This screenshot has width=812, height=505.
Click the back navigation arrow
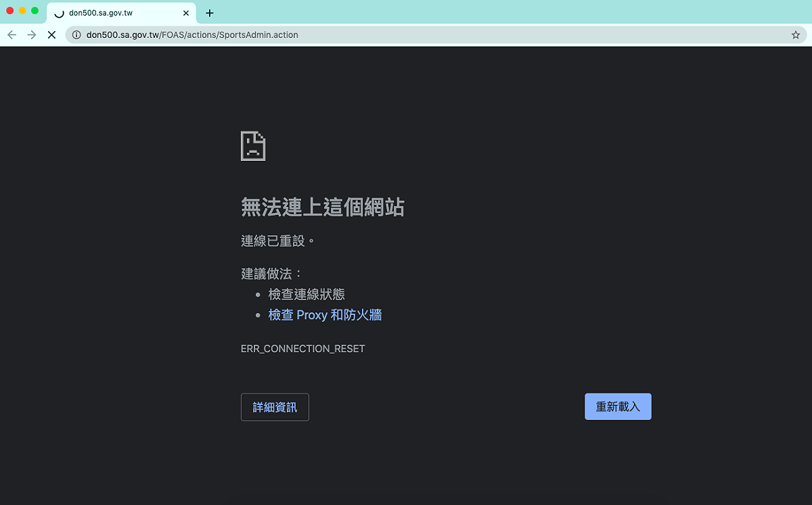(x=12, y=34)
